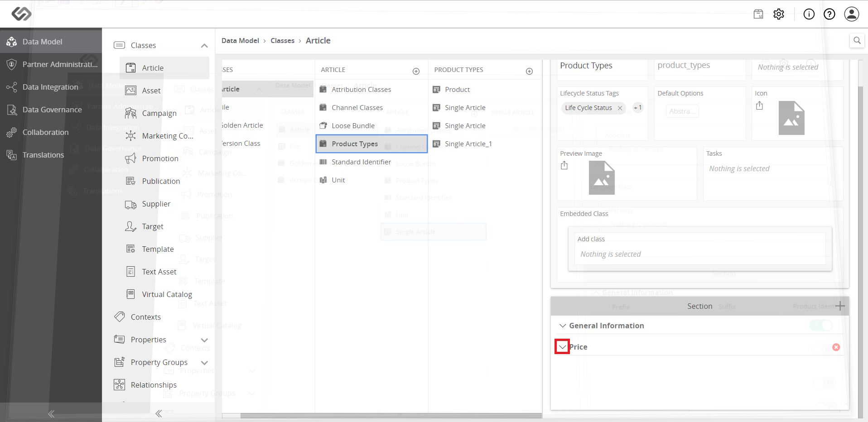This screenshot has width=868, height=422.
Task: Select Channel Classes row
Action: (x=371, y=108)
